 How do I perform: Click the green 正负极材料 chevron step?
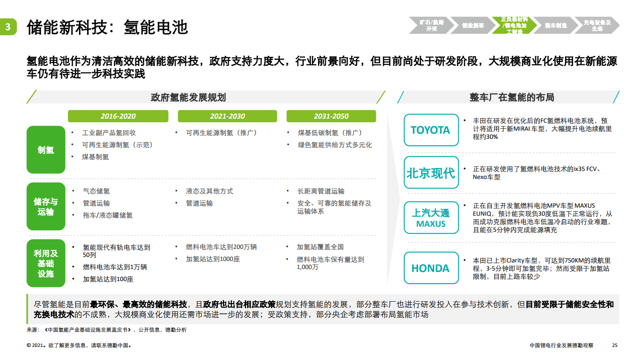coord(513,25)
